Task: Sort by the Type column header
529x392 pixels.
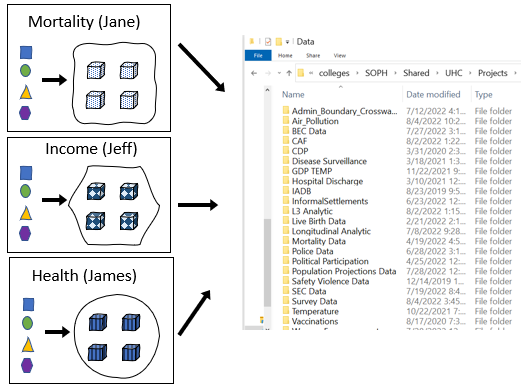Action: pos(483,95)
